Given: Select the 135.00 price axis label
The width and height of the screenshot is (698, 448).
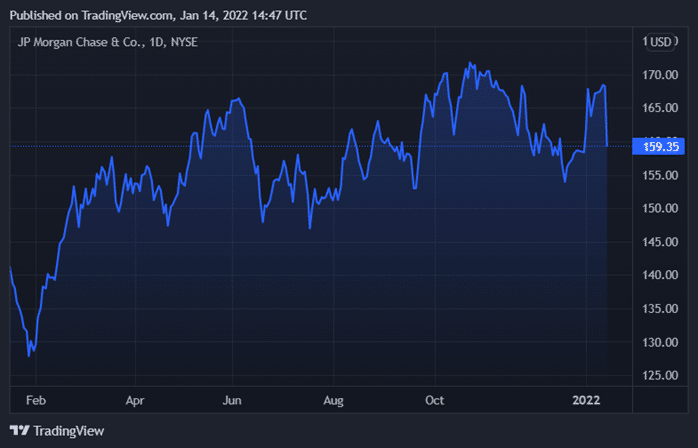Looking at the screenshot, I should (660, 309).
